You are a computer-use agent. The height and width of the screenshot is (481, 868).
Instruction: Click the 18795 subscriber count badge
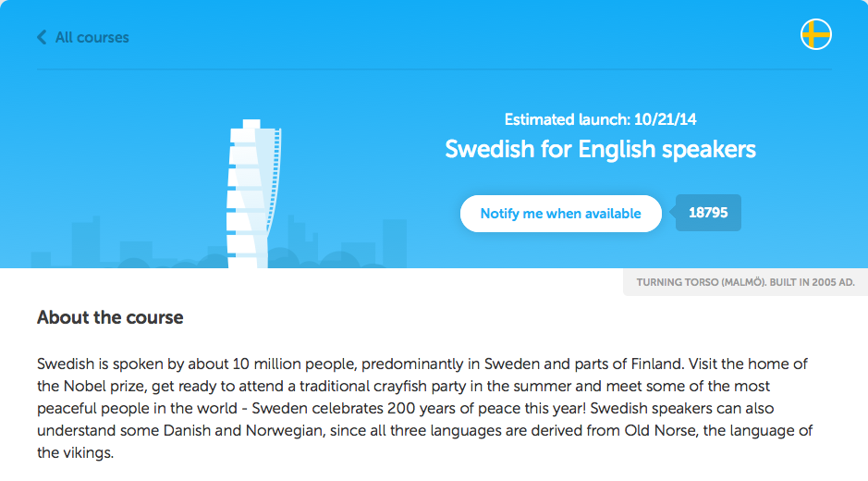pyautogui.click(x=708, y=213)
